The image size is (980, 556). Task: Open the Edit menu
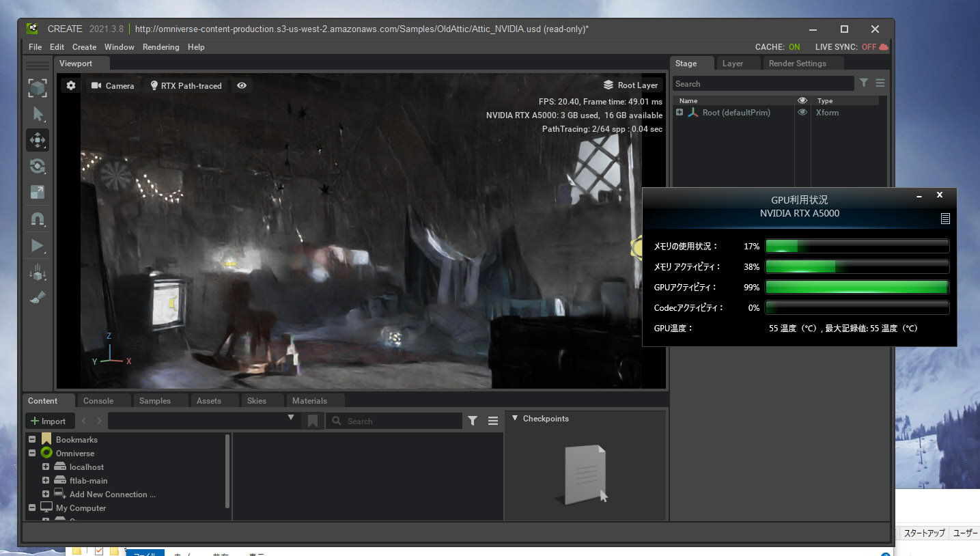(x=57, y=47)
